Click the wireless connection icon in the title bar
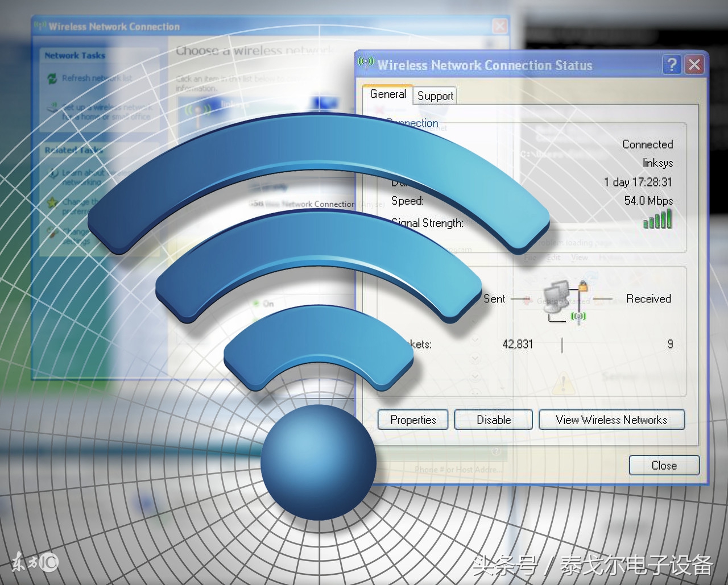Screen dimensions: 728x585 coord(366,64)
